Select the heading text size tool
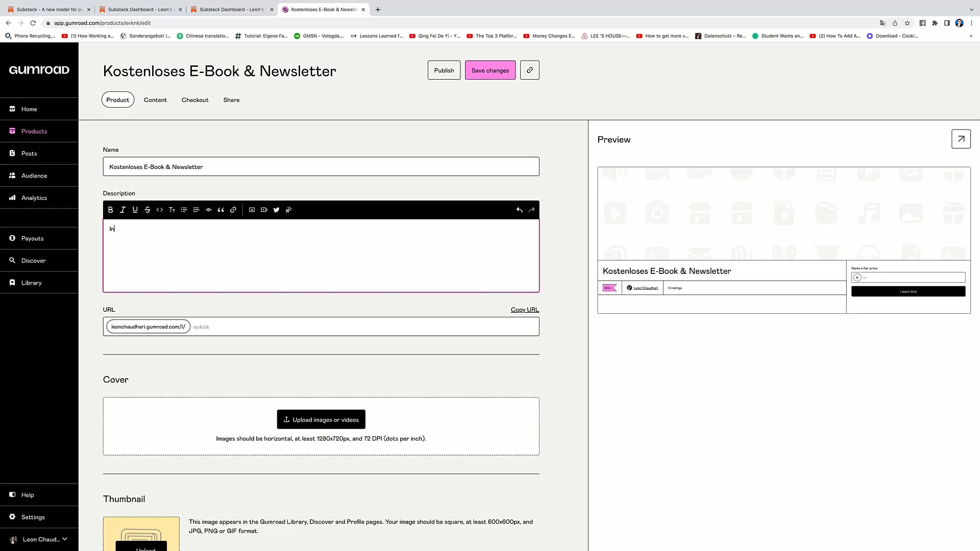Image resolution: width=980 pixels, height=551 pixels. point(171,210)
